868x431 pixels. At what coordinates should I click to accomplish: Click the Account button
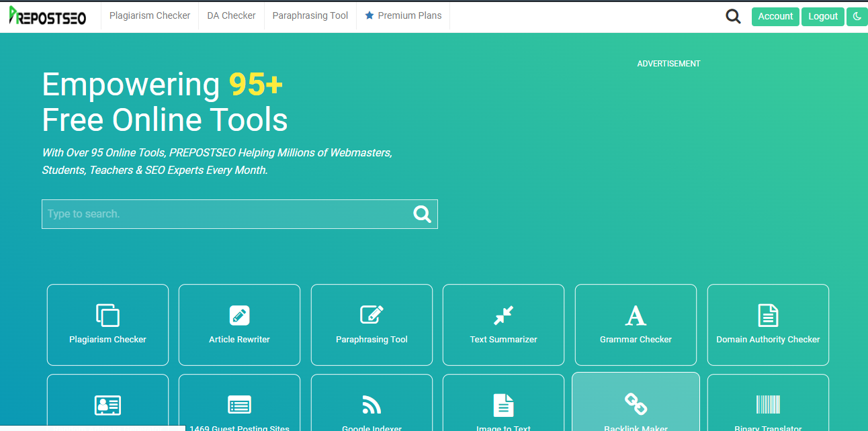(x=775, y=16)
